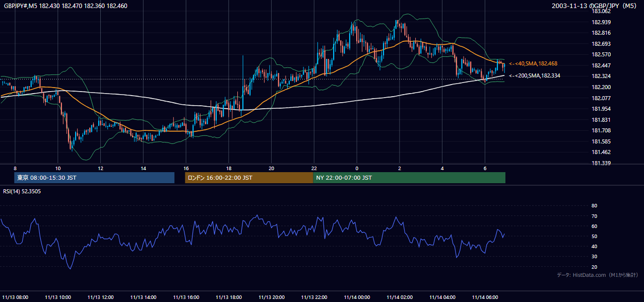Image resolution: width=644 pixels, height=302 pixels.
Task: Click the 40 SMA 182.468 label
Action: point(533,64)
